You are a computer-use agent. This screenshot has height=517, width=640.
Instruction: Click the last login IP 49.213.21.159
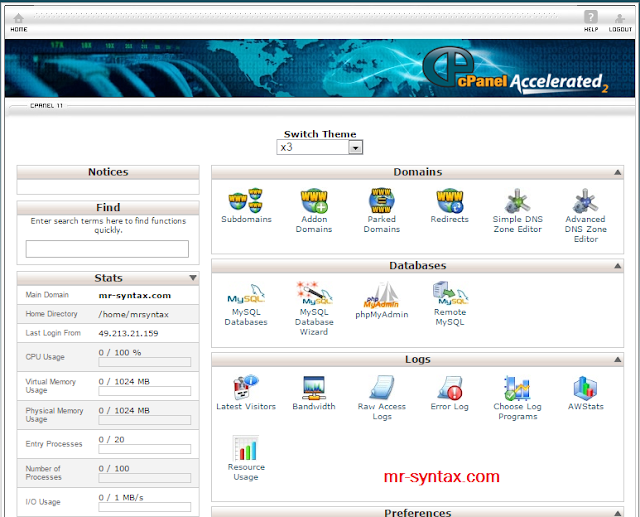128,333
